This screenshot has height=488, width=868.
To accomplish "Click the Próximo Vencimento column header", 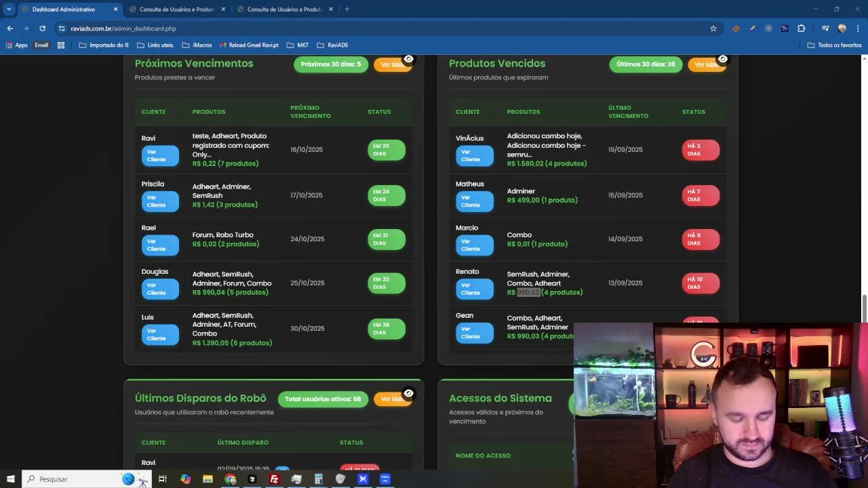I will [x=311, y=112].
